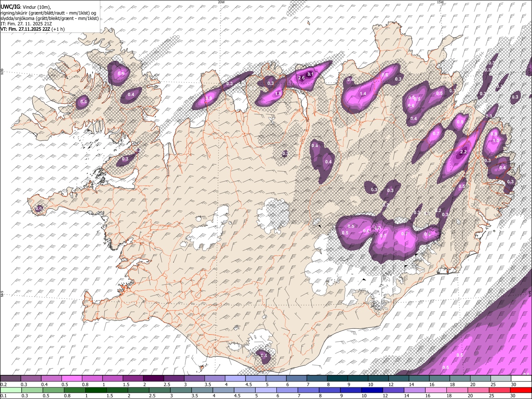Click the crimson 25 rain legend swatch
Screen dimensions: 532x399
pos(500,390)
